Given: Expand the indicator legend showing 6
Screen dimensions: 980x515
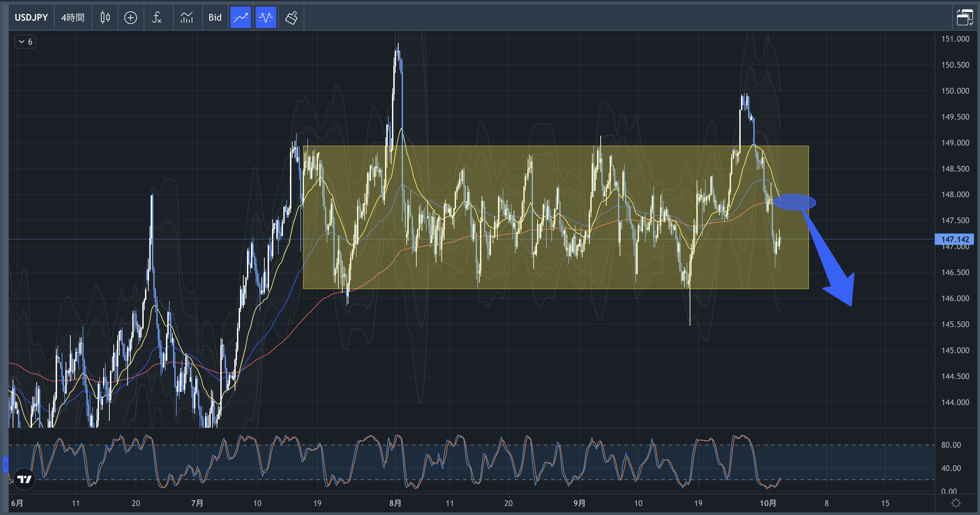Looking at the screenshot, I should point(25,42).
